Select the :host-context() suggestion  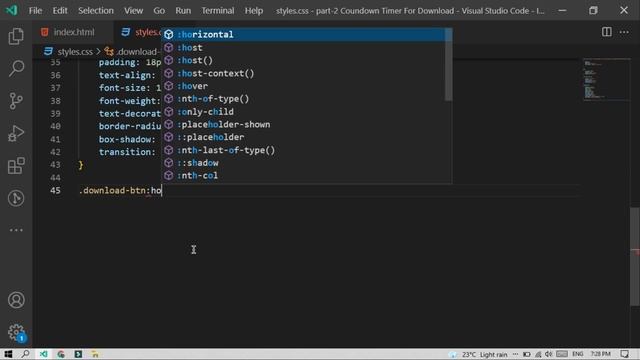(304, 73)
